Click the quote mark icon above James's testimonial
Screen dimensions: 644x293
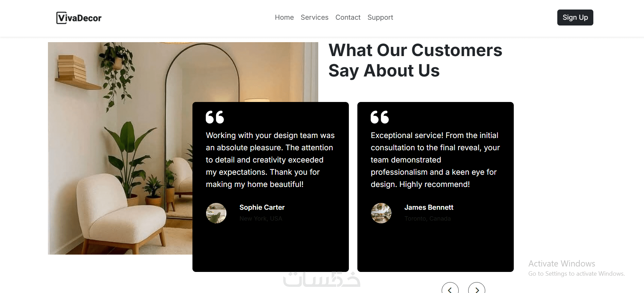click(x=380, y=117)
